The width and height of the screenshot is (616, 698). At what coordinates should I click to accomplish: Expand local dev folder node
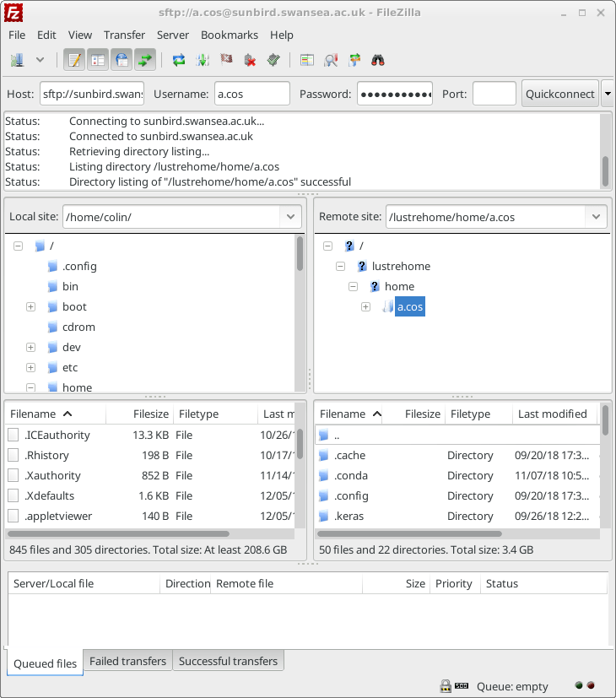[x=30, y=347]
